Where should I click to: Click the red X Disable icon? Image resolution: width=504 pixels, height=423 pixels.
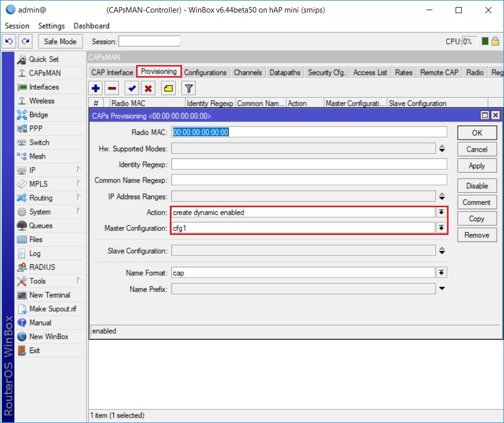click(x=148, y=88)
